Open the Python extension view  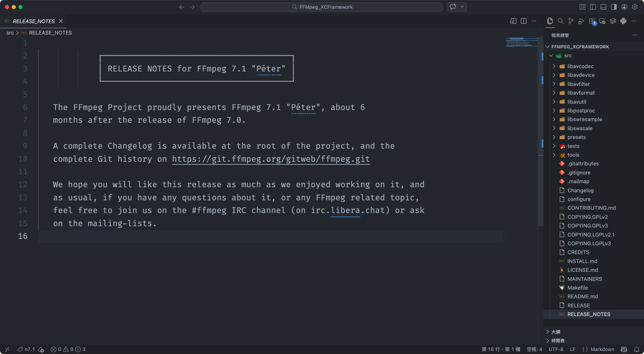(x=623, y=21)
